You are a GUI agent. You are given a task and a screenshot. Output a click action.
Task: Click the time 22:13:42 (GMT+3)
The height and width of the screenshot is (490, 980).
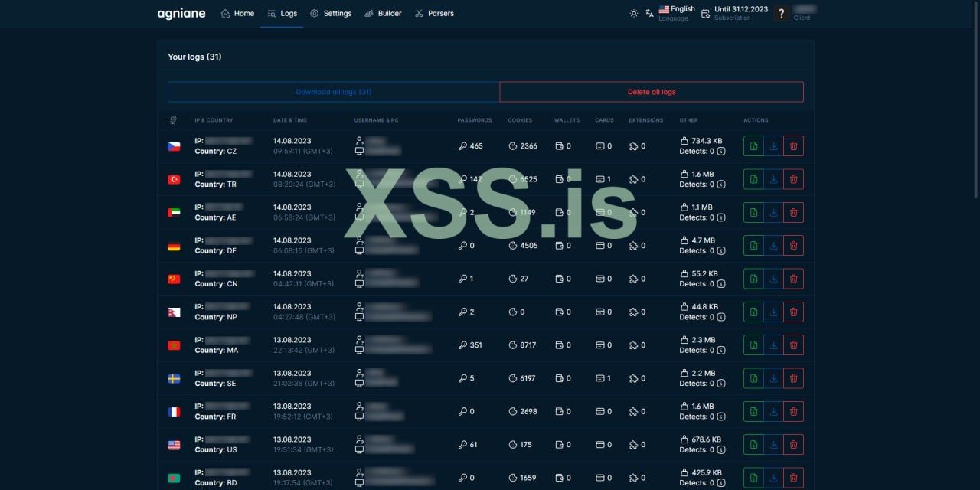pos(304,351)
